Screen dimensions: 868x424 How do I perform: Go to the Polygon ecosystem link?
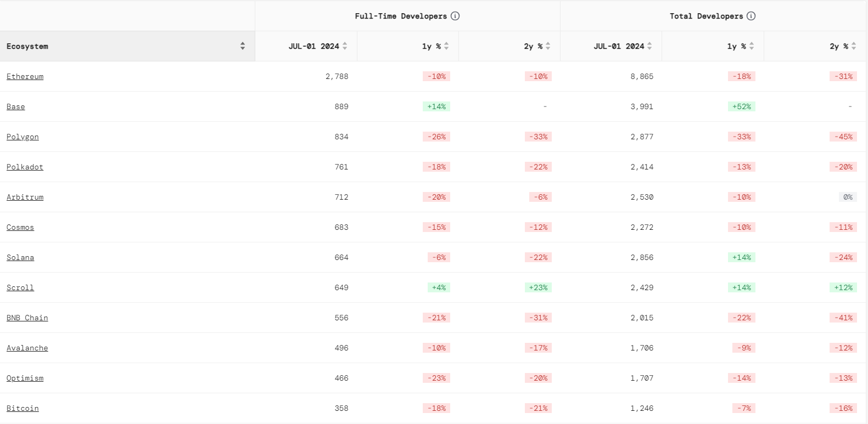(x=23, y=137)
